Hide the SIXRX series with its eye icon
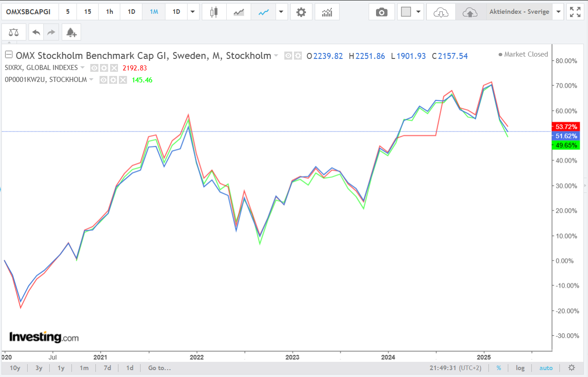This screenshot has height=377, width=588. (x=94, y=68)
